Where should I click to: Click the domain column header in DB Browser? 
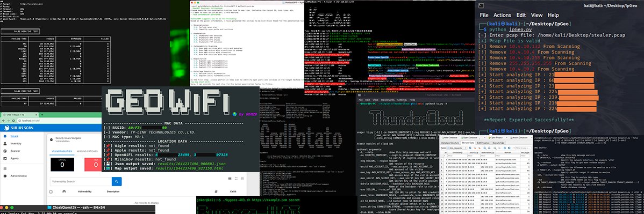(507, 152)
